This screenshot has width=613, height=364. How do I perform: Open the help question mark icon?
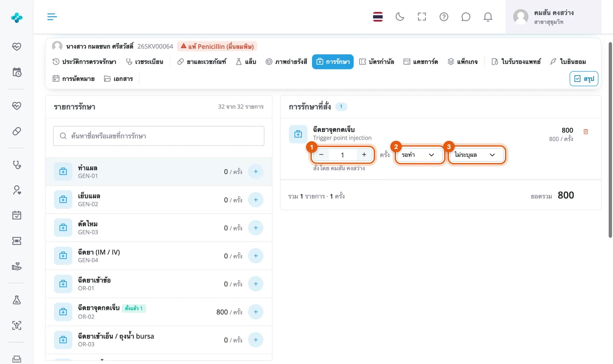click(x=444, y=17)
